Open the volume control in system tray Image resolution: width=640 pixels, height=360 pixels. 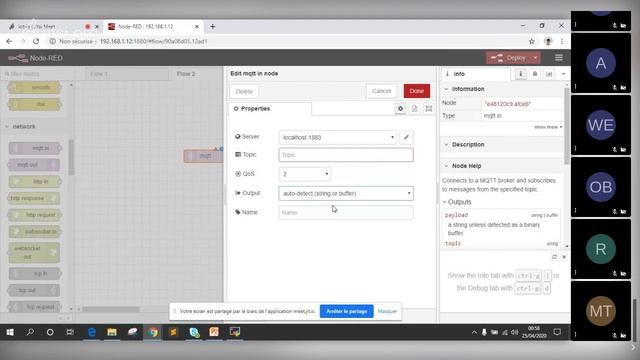(515, 332)
